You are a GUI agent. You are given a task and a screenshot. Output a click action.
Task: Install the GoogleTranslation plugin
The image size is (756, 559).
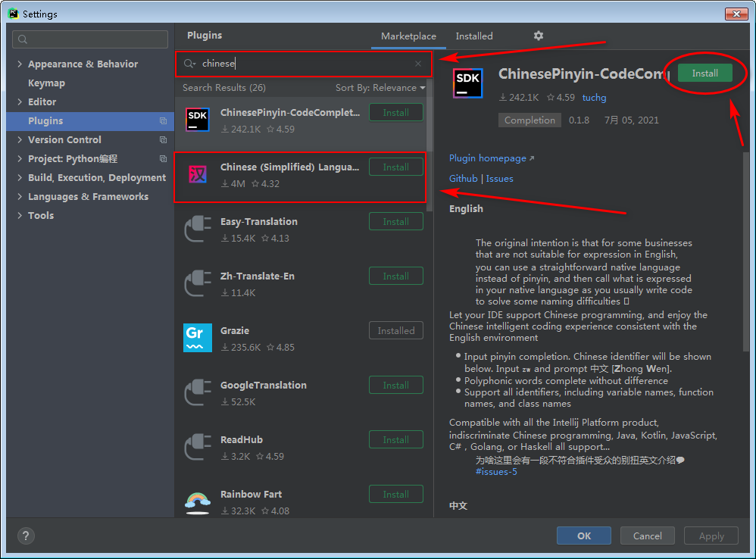(396, 385)
